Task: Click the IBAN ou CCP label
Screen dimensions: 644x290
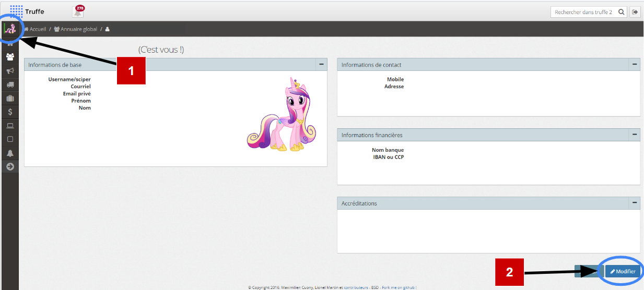Action: (388, 157)
